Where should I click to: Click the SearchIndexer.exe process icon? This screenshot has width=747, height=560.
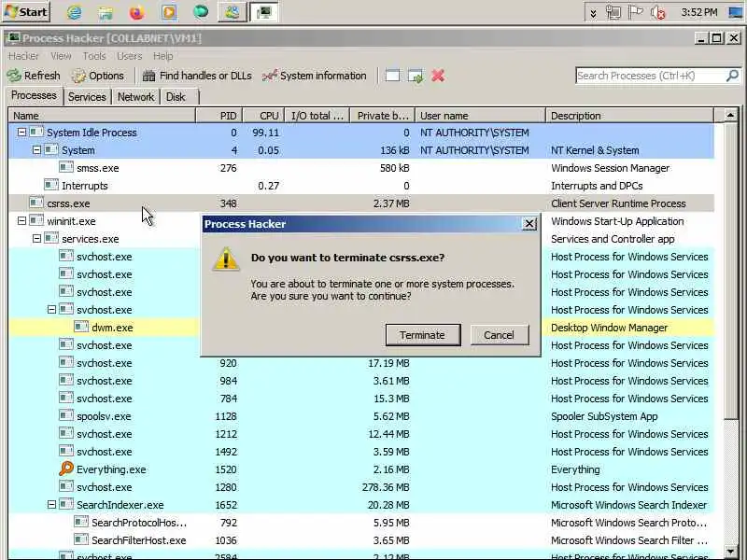pyautogui.click(x=66, y=504)
